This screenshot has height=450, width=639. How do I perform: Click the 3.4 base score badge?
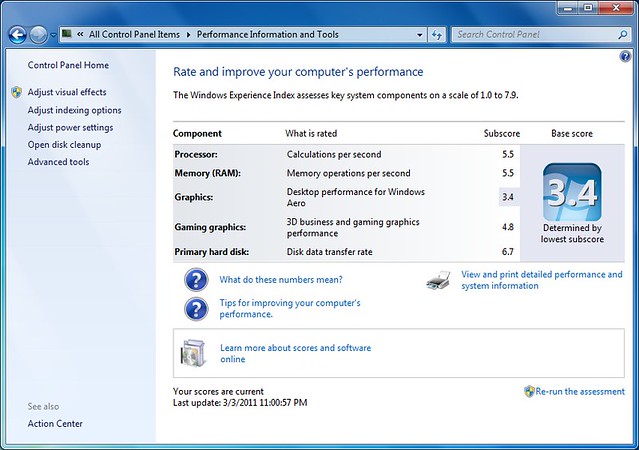(572, 192)
